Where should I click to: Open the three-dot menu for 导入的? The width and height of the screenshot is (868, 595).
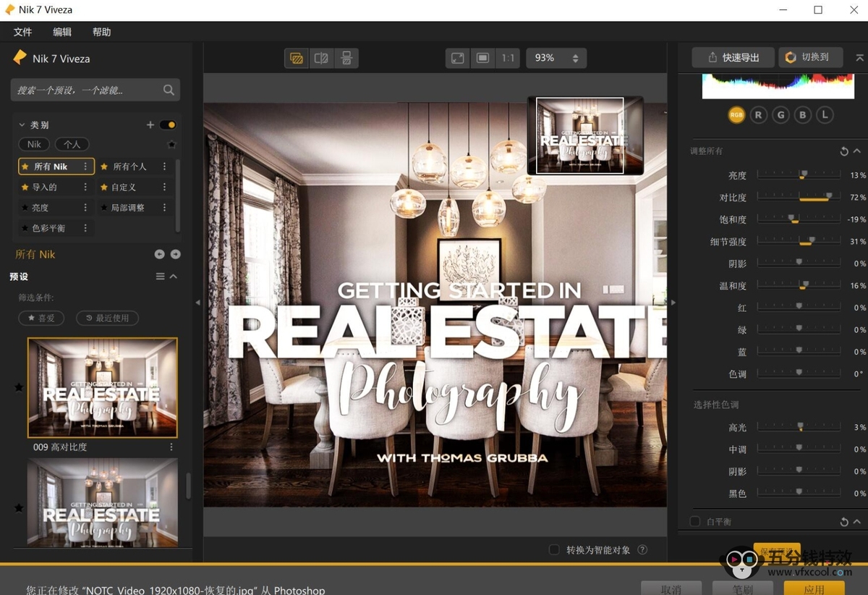pyautogui.click(x=85, y=187)
